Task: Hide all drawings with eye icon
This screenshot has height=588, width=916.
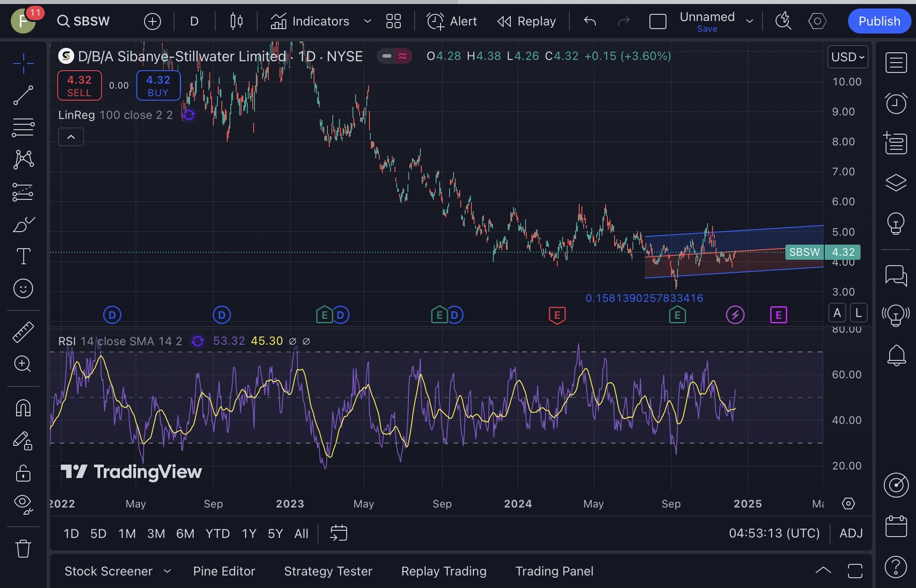Action: (x=23, y=504)
